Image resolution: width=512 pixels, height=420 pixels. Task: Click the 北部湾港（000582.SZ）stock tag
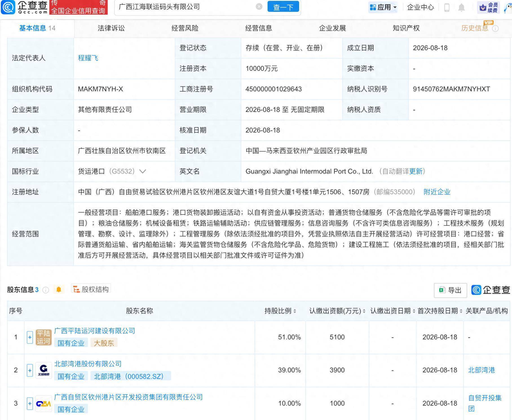click(x=131, y=376)
